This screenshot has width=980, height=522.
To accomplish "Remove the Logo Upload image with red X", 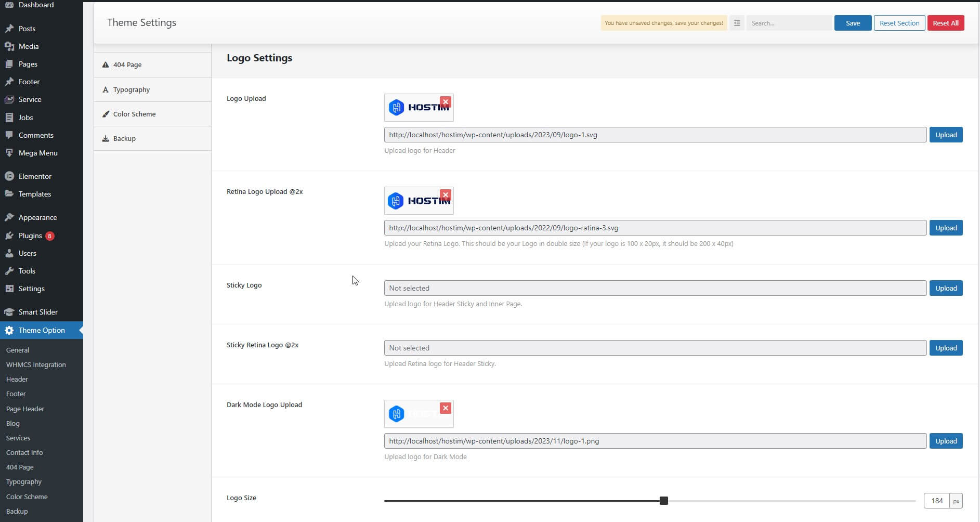I will pos(446,102).
